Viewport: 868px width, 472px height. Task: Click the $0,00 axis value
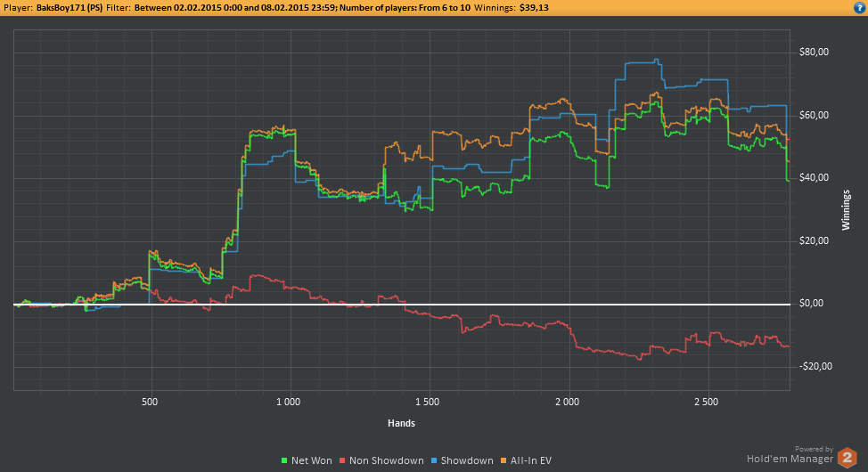click(812, 303)
